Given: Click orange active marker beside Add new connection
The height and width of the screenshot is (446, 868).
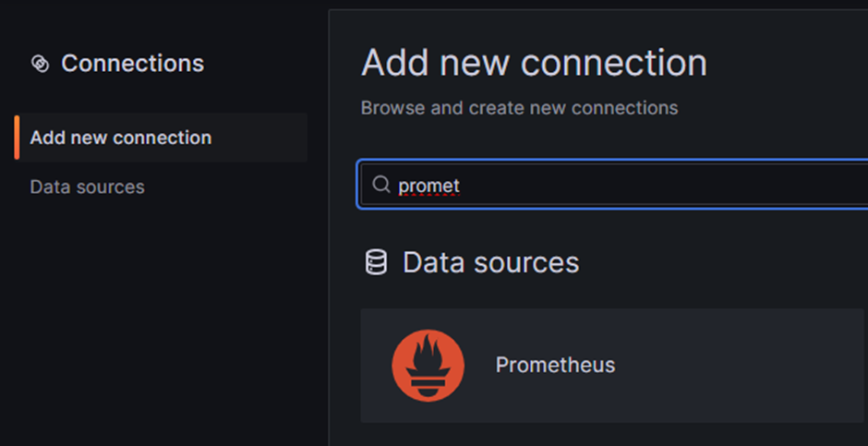Looking at the screenshot, I should [17, 138].
